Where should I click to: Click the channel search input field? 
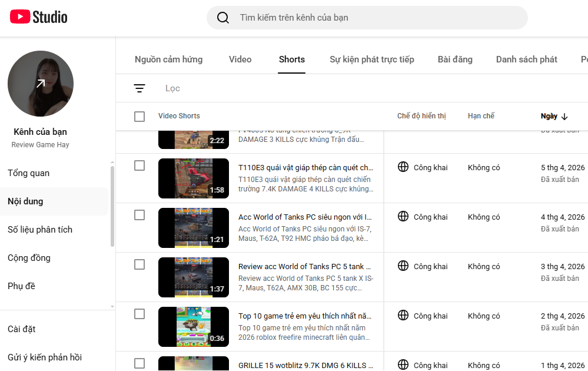[367, 18]
